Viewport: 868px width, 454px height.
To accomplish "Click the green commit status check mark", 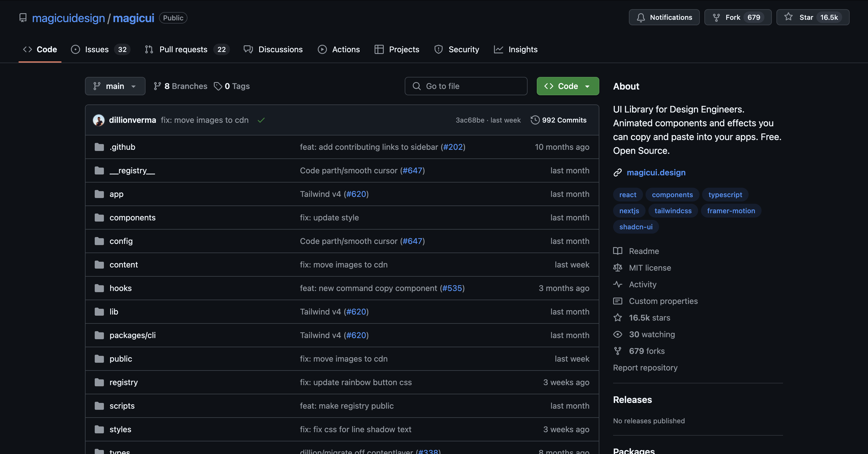I will 261,120.
